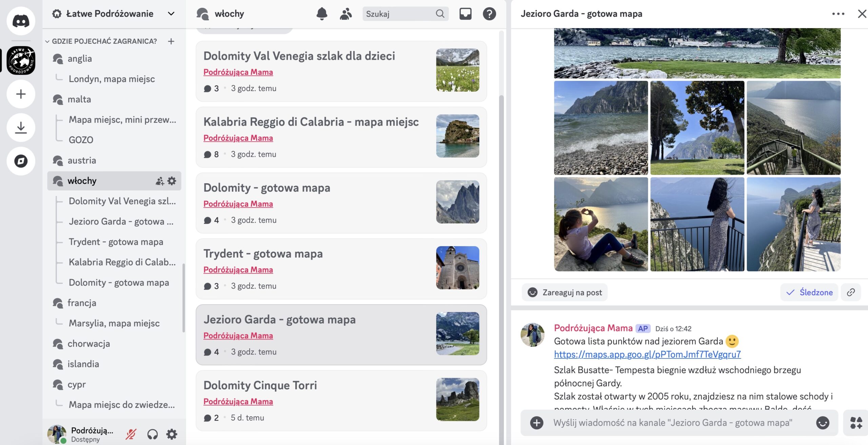
Task: Click the channel list scrollbar
Action: pyautogui.click(x=184, y=298)
